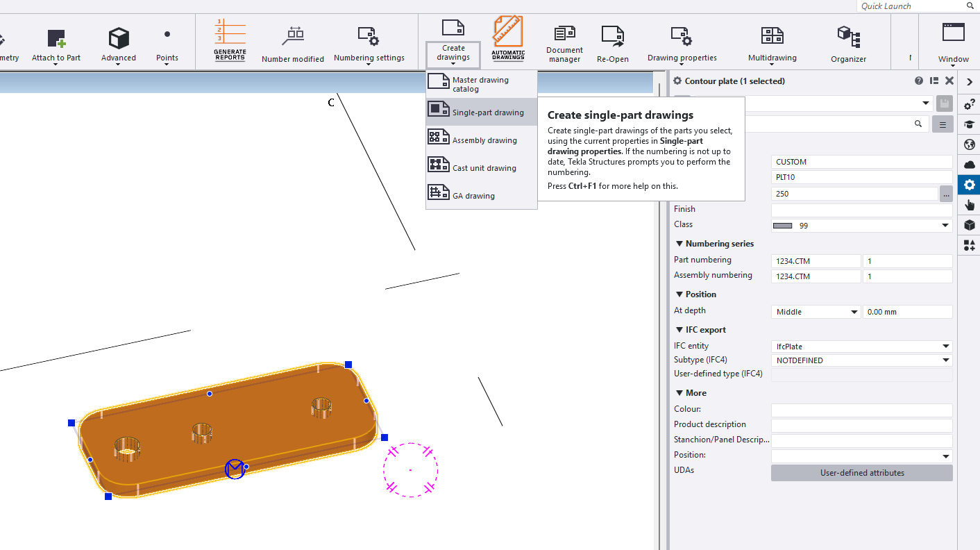This screenshot has width=980, height=550.
Task: Select Assembly drawing from the menu
Action: click(484, 140)
